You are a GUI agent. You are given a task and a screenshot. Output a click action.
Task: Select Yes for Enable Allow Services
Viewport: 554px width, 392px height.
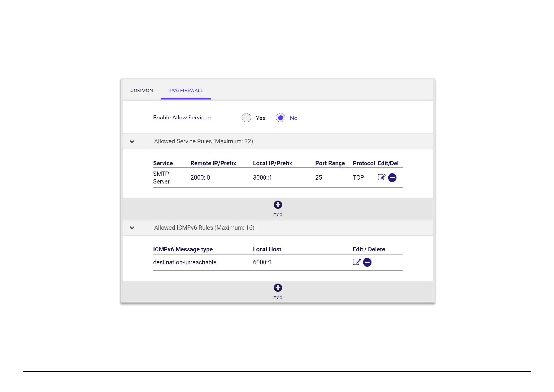[x=246, y=118]
